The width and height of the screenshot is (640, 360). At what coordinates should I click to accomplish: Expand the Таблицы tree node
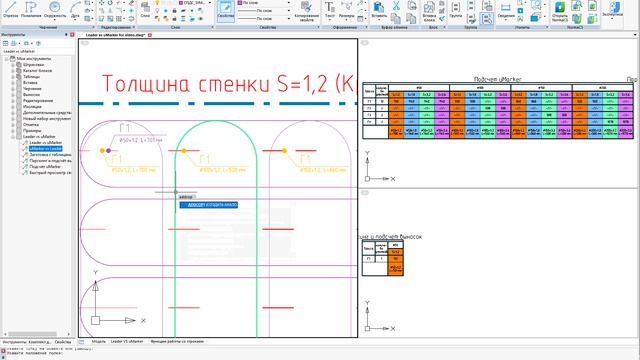(13, 77)
